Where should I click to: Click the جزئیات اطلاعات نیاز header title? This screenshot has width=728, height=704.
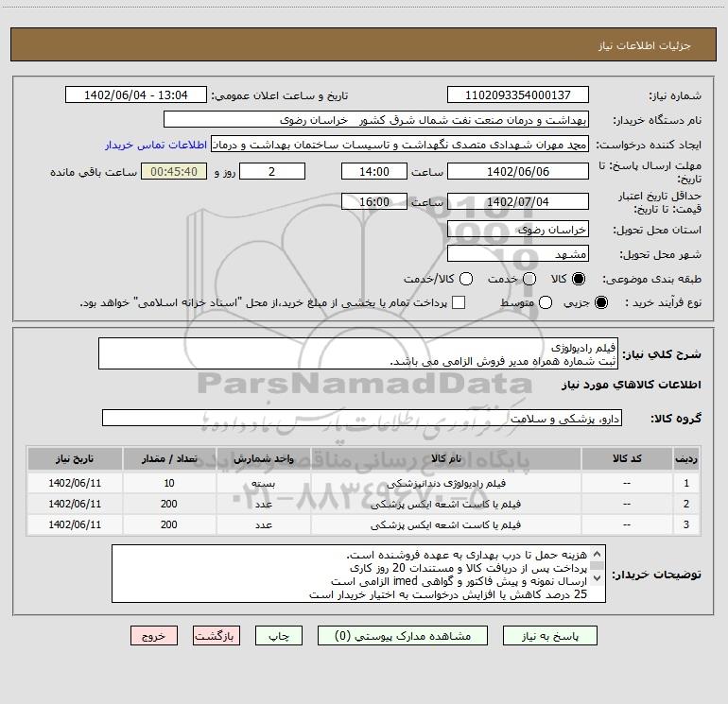coord(645,45)
